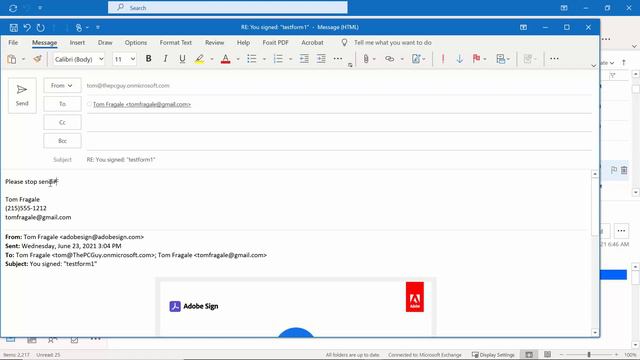The height and width of the screenshot is (360, 640).
Task: Mark message as High Importance
Action: click(443, 59)
